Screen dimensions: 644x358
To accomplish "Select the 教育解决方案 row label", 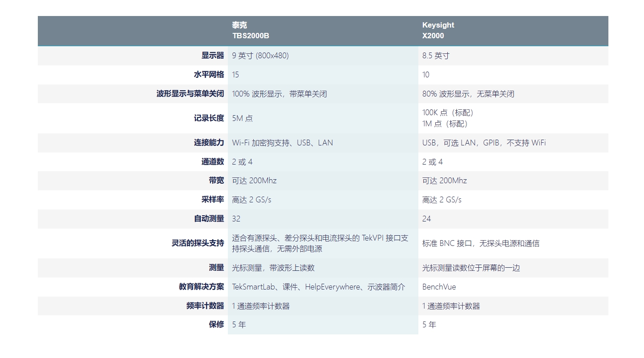I will tap(201, 287).
